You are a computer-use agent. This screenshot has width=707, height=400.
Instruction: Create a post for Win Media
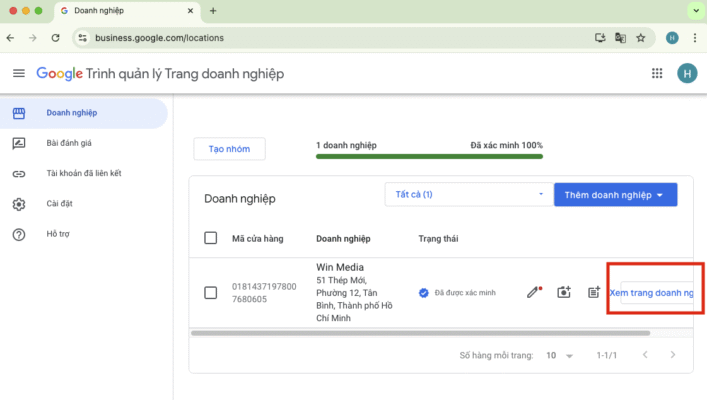pos(594,292)
